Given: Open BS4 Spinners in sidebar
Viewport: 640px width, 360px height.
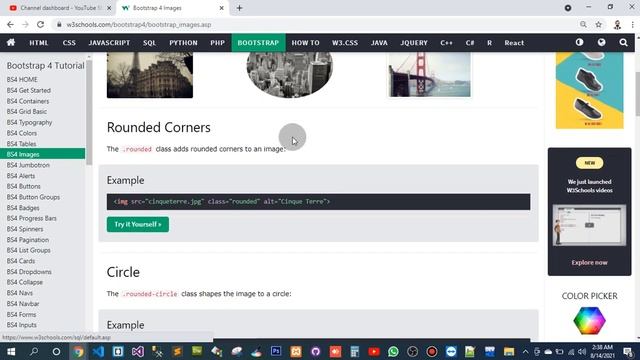Looking at the screenshot, I should 25,229.
